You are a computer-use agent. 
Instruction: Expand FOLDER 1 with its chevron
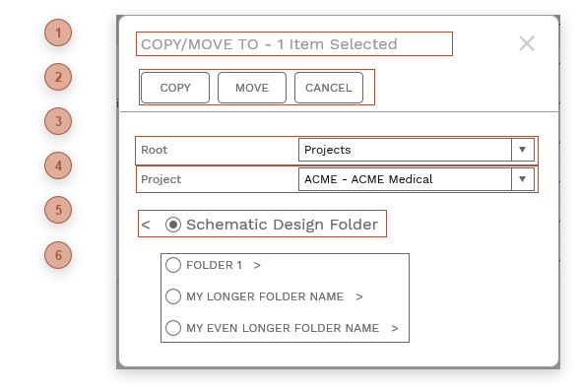[x=257, y=265]
